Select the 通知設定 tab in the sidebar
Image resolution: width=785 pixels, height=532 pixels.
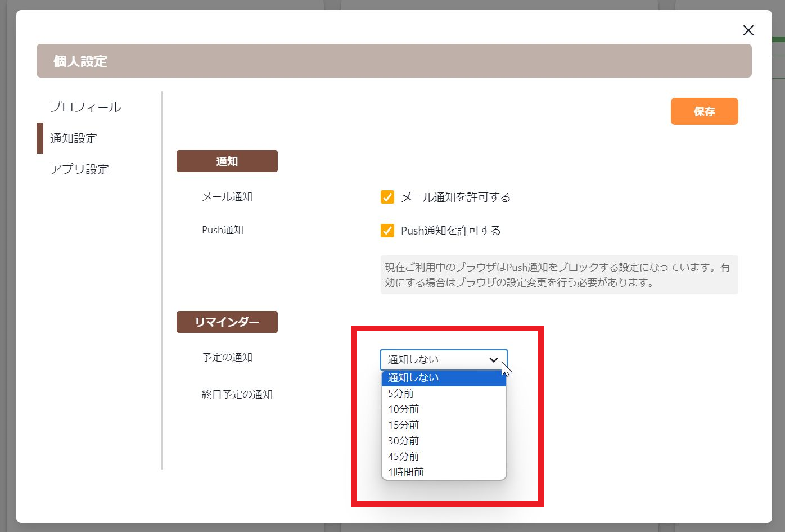click(x=74, y=138)
